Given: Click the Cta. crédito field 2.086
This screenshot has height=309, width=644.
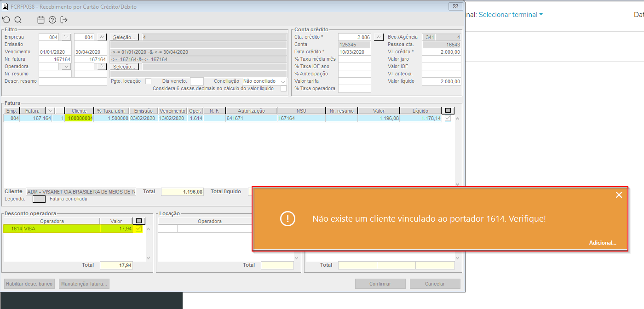Looking at the screenshot, I should pos(355,37).
